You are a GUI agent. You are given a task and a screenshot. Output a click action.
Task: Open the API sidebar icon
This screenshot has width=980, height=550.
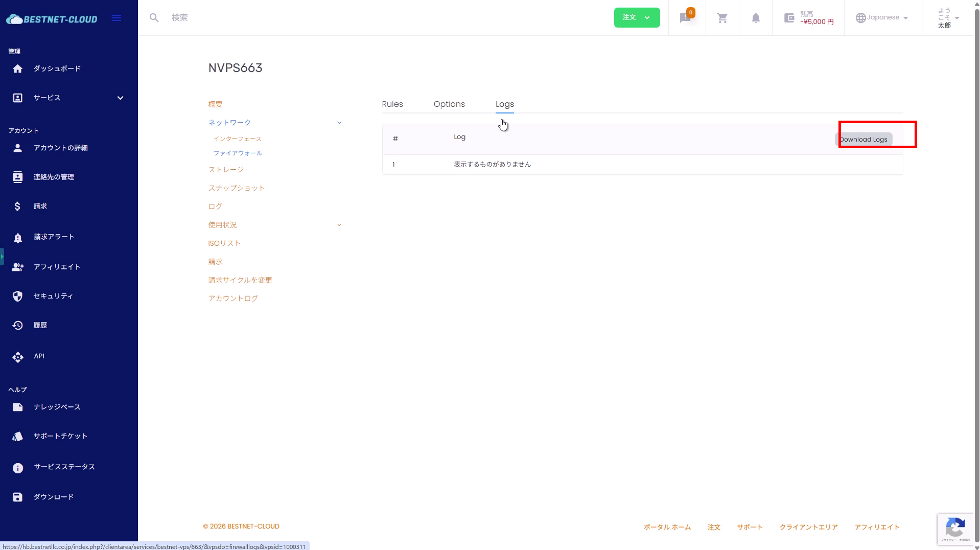pyautogui.click(x=18, y=356)
